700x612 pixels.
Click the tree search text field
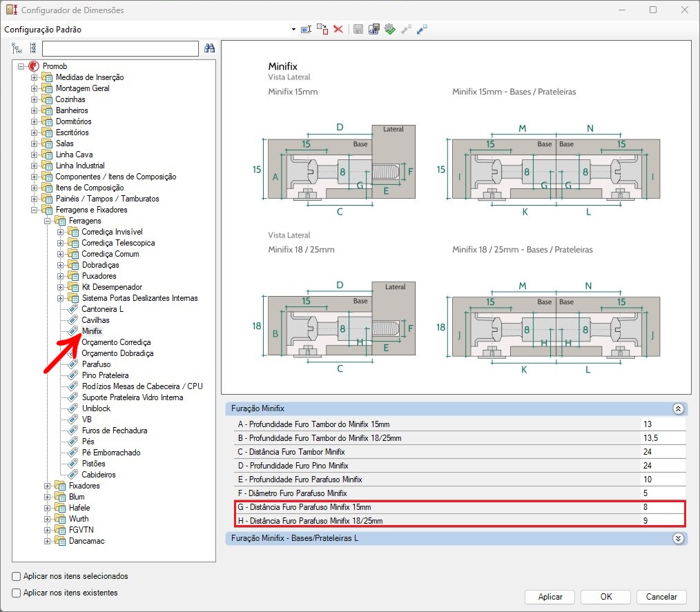point(120,48)
